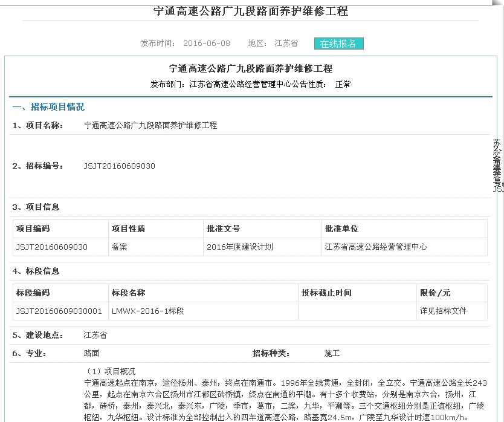This screenshot has width=504, height=422.
Task: Click the section heading 一、招标项目情况
Action: tap(48, 107)
